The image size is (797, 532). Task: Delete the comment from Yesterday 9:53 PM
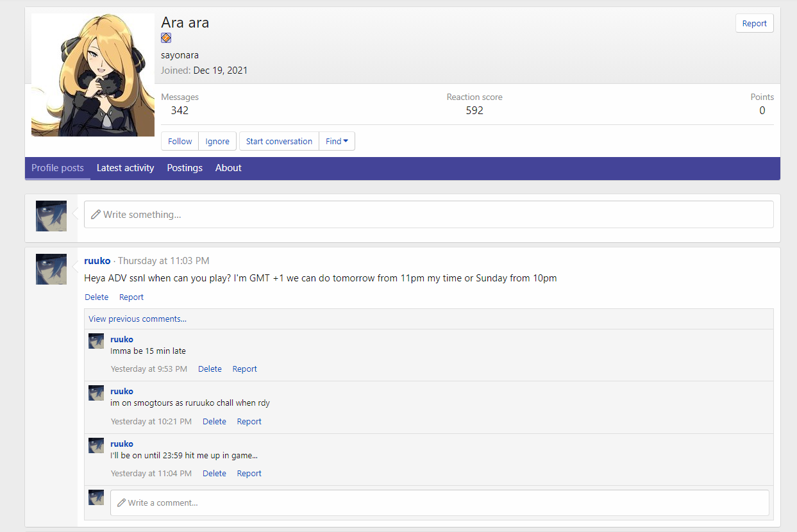pos(210,369)
